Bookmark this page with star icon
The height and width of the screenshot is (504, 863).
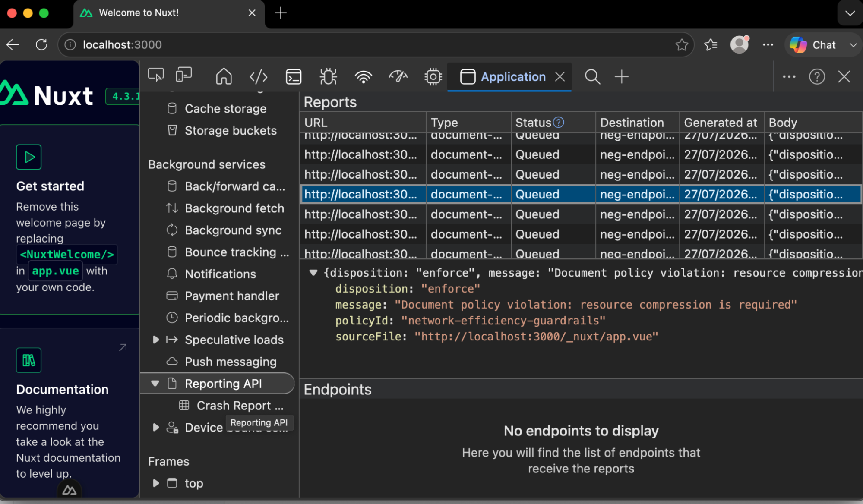coord(682,44)
